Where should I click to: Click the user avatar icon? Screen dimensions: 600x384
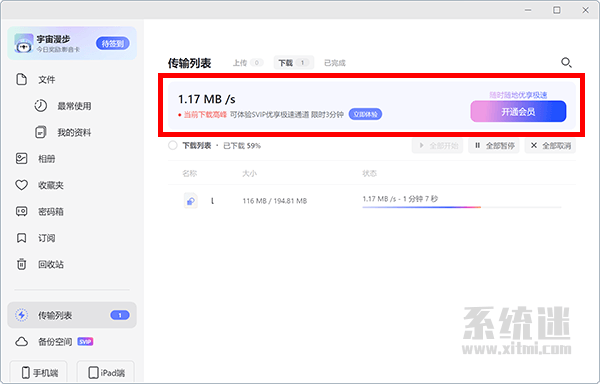click(x=24, y=43)
